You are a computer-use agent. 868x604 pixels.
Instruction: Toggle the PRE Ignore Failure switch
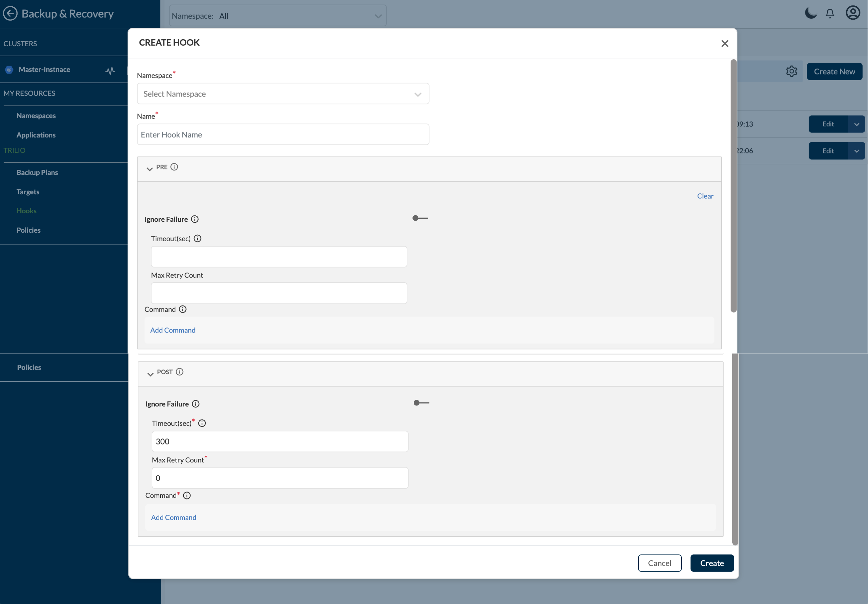click(x=420, y=218)
